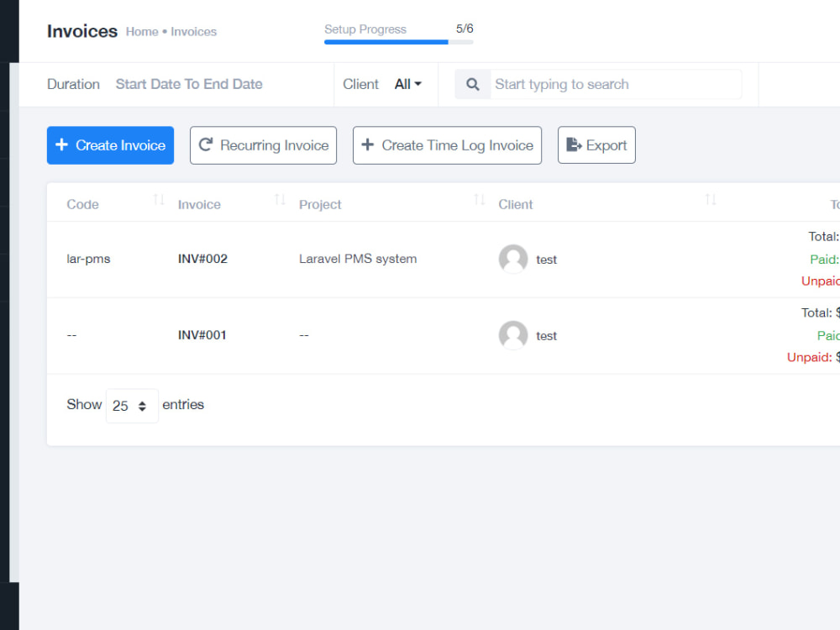
Task: Click Project column header
Action: tap(320, 205)
